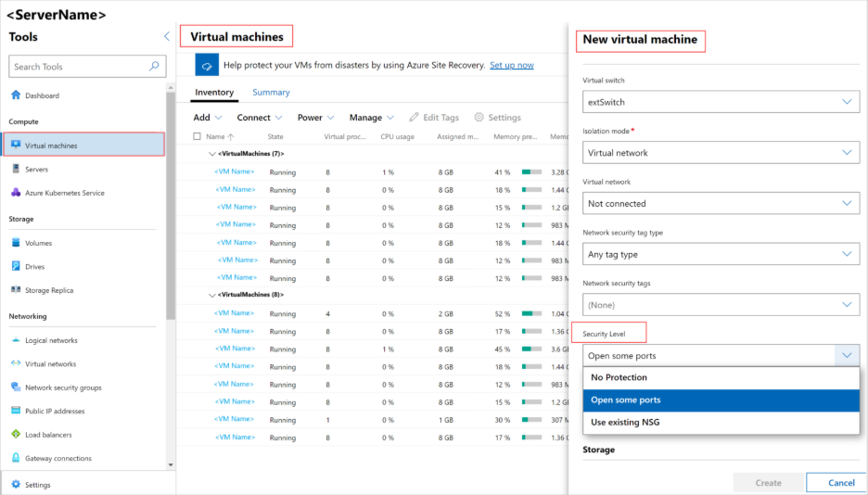
Task: Select No Protection option
Action: click(x=721, y=378)
